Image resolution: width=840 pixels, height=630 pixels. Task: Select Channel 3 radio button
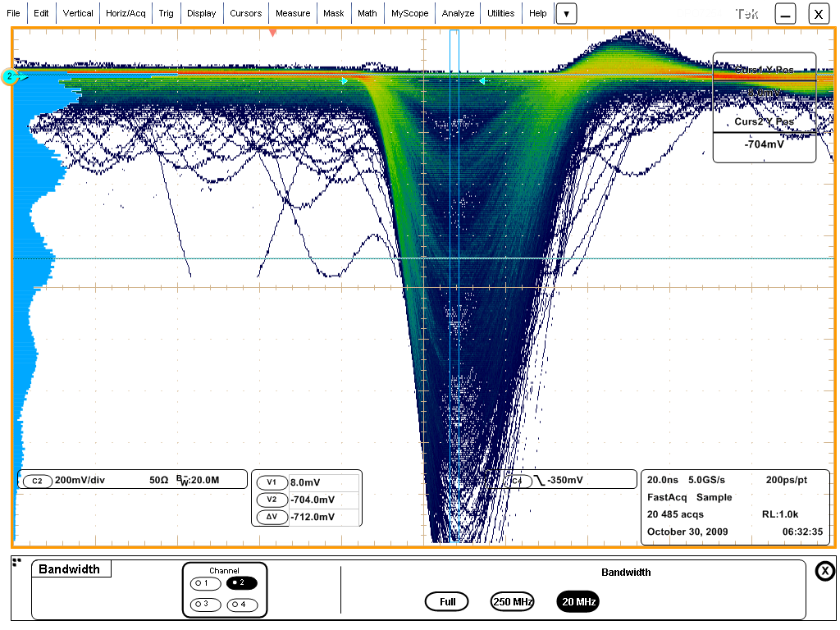coord(204,605)
